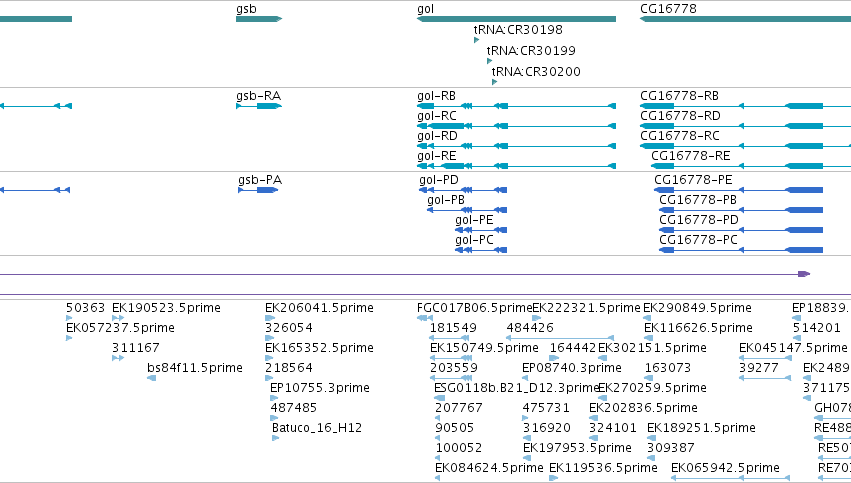Select the gol gene feature label
Viewport: 851px width, 483px height.
(426, 9)
